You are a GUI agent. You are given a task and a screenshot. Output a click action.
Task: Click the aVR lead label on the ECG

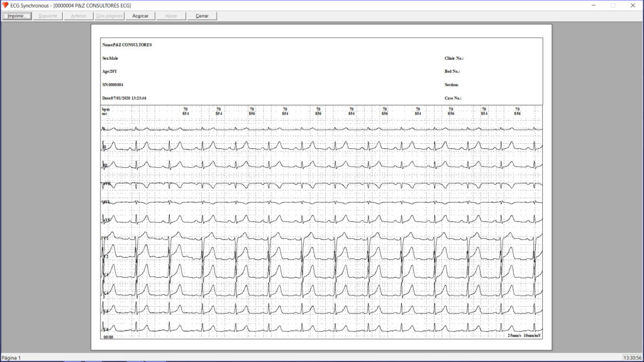point(106,184)
